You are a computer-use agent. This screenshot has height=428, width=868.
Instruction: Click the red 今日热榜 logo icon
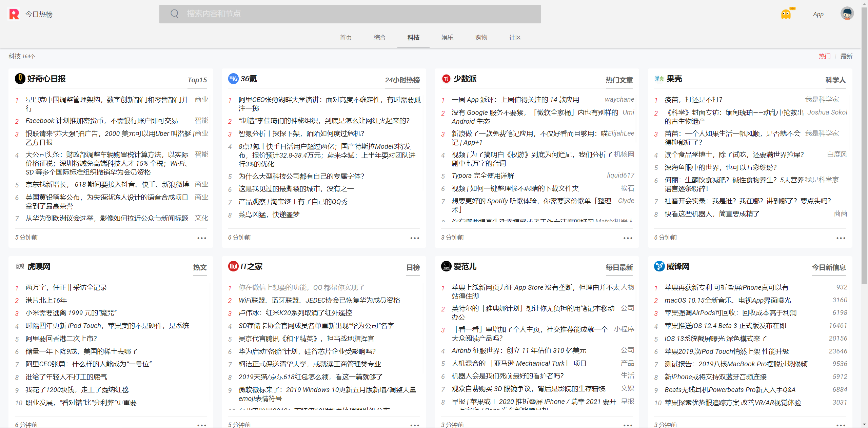click(14, 14)
